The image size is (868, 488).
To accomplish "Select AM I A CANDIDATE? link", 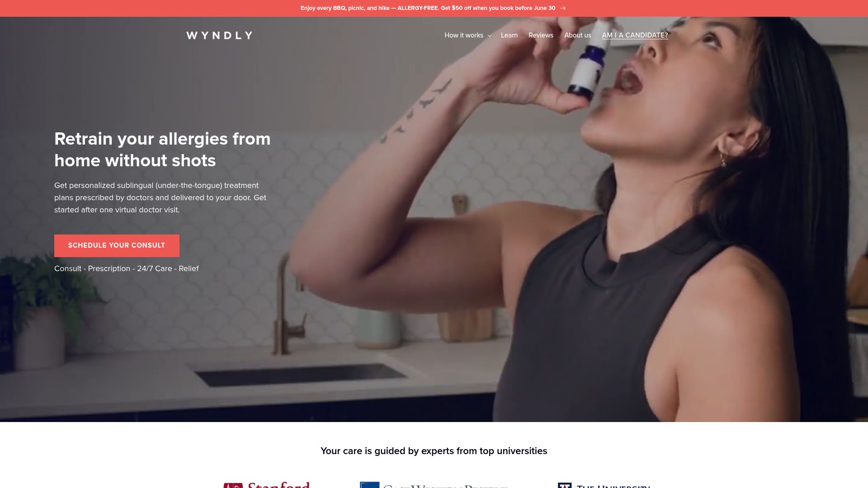I will 635,35.
